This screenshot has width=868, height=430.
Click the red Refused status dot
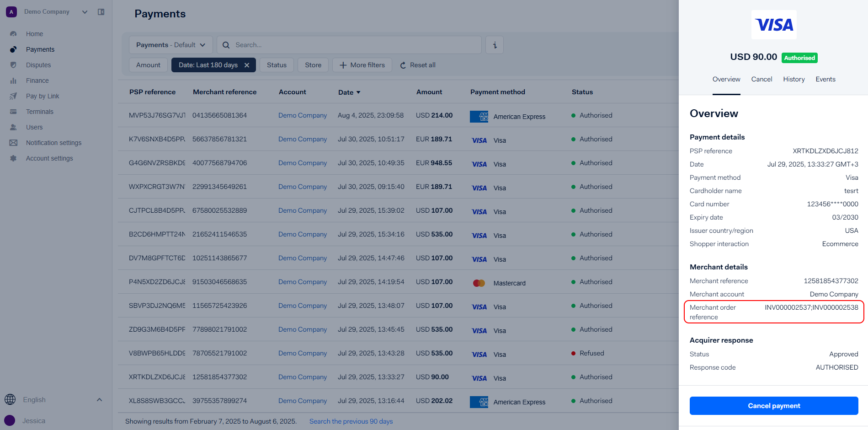(573, 353)
